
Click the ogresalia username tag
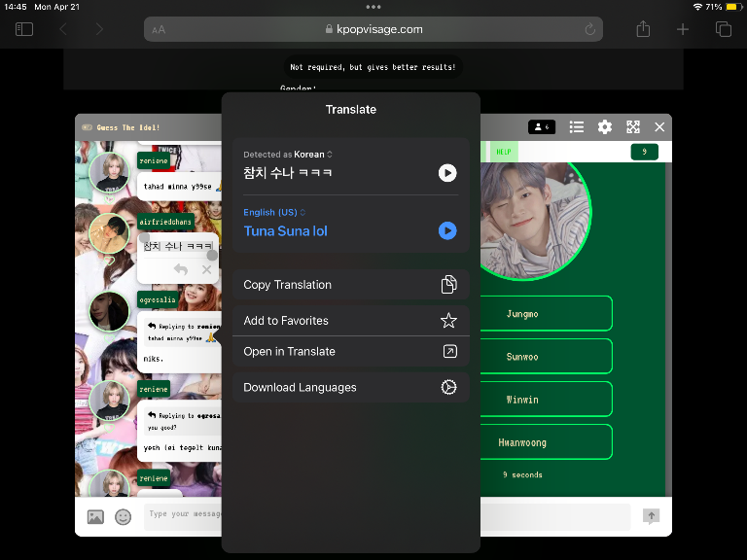point(158,299)
